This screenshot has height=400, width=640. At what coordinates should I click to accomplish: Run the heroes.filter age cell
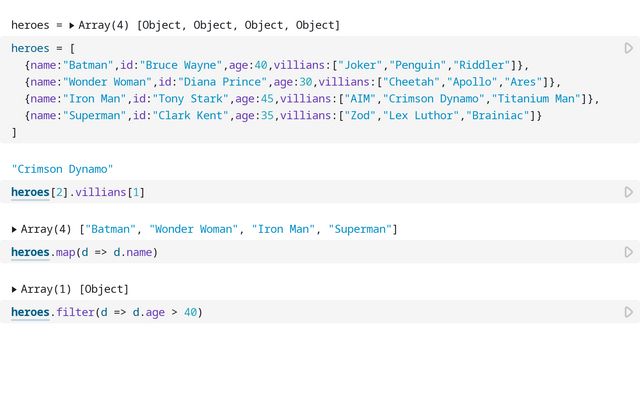click(x=628, y=312)
